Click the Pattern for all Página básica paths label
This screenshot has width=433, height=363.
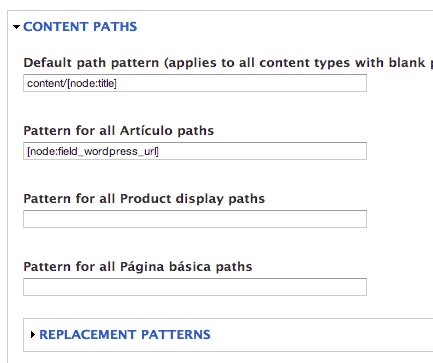click(x=138, y=267)
